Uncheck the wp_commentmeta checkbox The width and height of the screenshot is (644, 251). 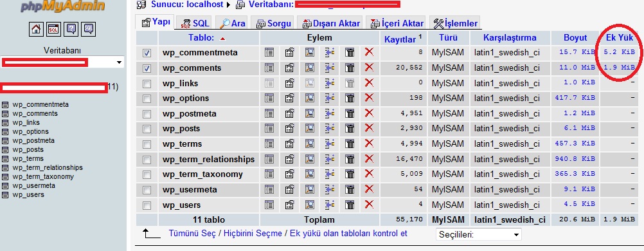pos(147,53)
